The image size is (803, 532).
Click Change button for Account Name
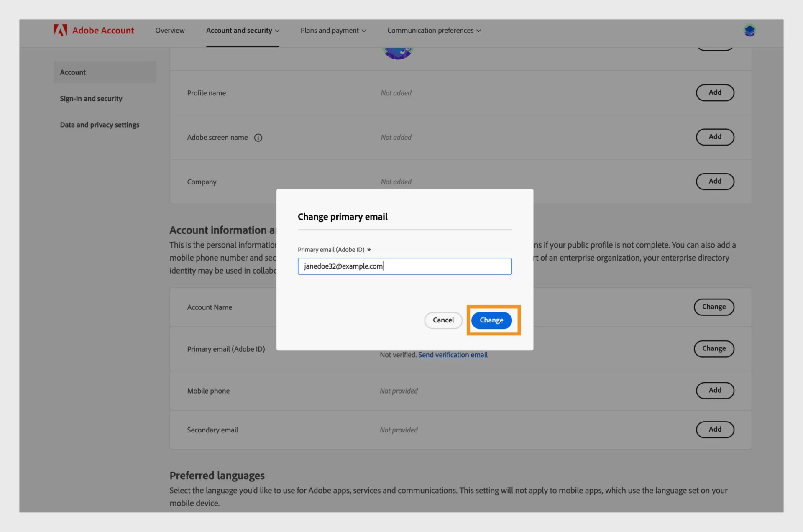tap(713, 307)
